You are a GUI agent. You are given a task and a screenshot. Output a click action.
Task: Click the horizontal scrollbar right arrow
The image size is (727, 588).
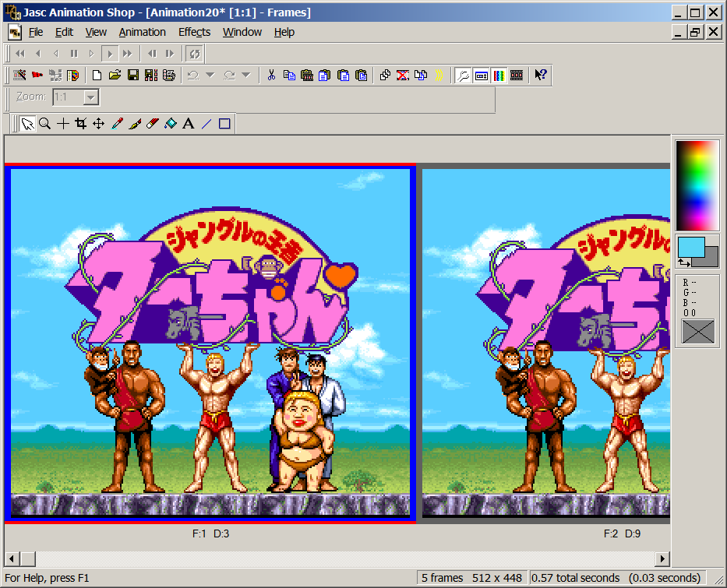662,559
